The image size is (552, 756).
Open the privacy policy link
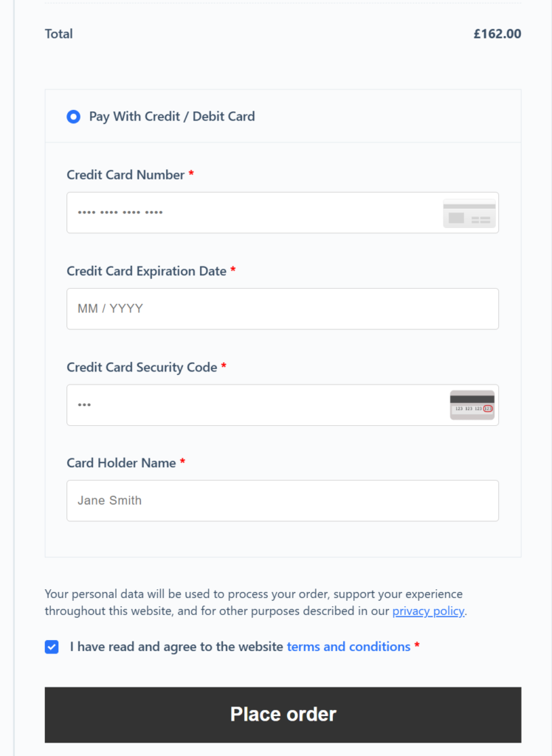(x=428, y=611)
